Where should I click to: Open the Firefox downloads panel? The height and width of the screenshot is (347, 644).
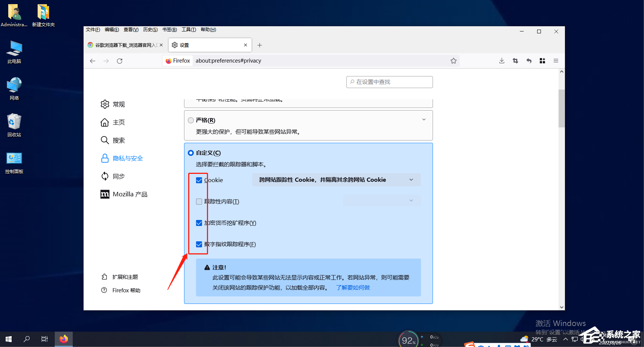tap(502, 60)
